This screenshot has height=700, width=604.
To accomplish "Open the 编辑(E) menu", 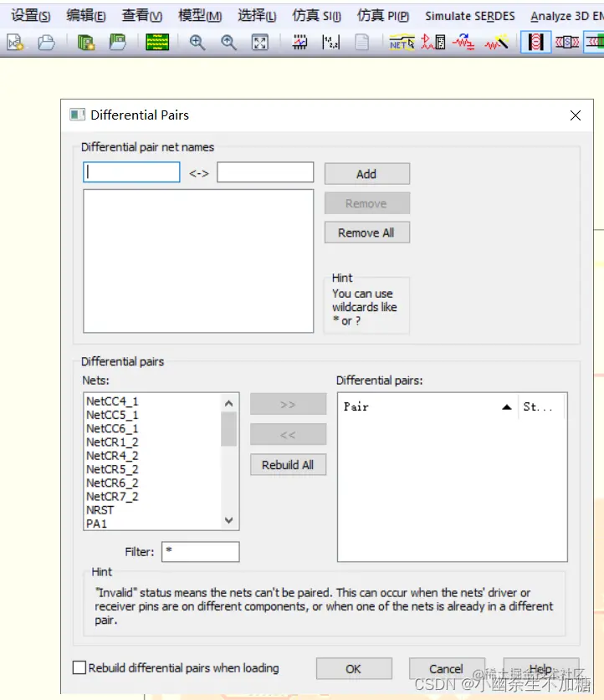I will 86,16.
